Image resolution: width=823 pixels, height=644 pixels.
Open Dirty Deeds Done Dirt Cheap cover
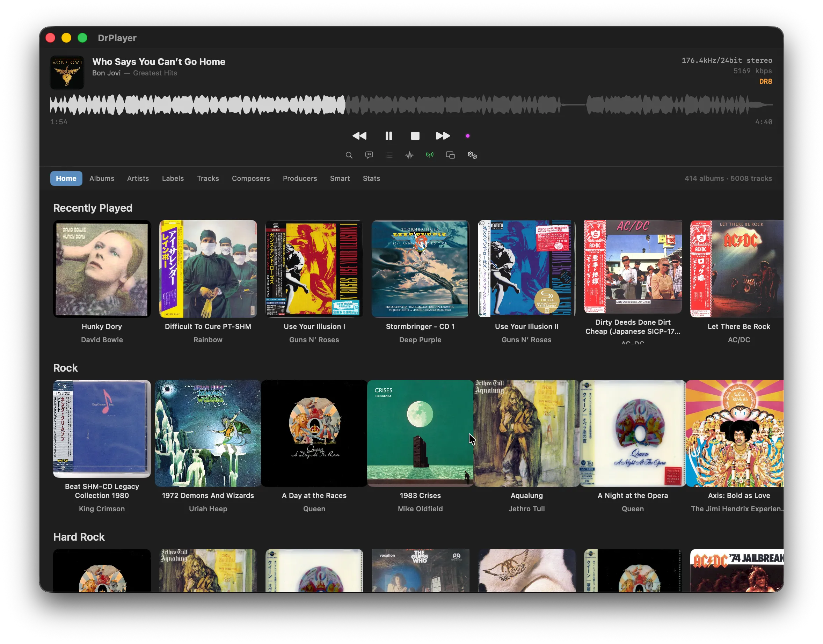point(633,266)
